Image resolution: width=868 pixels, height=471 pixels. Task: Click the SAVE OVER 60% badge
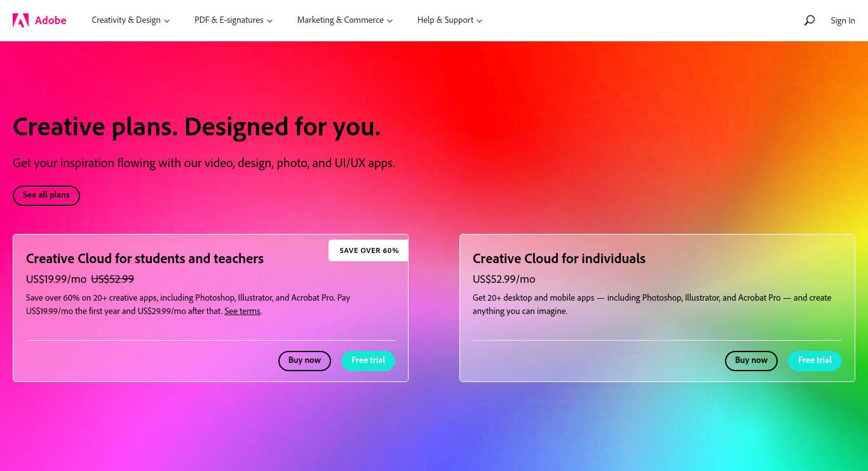click(369, 250)
